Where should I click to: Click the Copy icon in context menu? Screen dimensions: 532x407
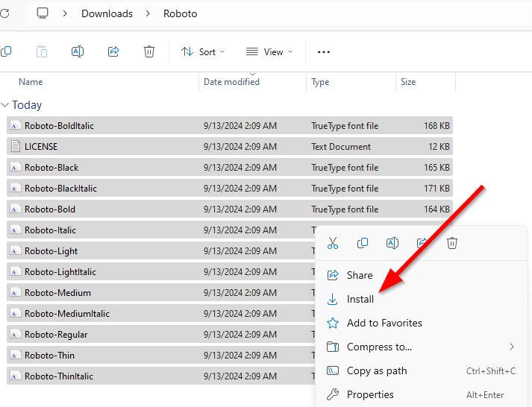pyautogui.click(x=363, y=243)
